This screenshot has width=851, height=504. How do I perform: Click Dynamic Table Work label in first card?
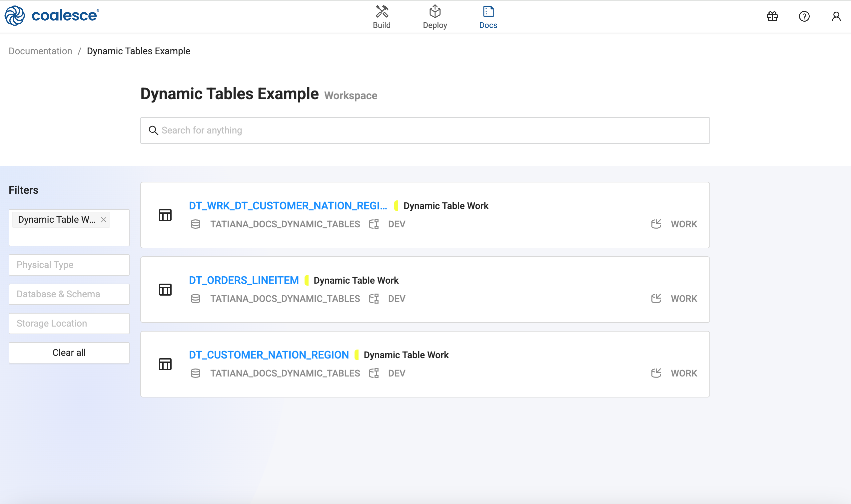[446, 206]
